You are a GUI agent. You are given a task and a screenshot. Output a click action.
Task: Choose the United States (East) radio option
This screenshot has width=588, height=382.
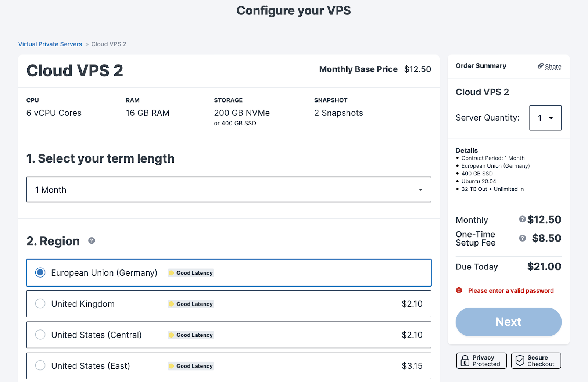(x=40, y=365)
